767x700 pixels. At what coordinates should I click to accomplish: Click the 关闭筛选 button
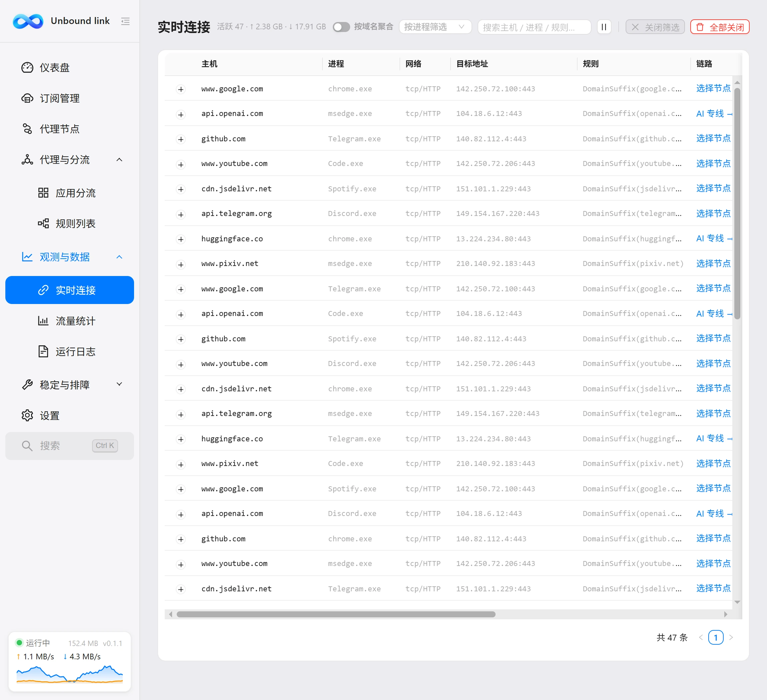655,27
